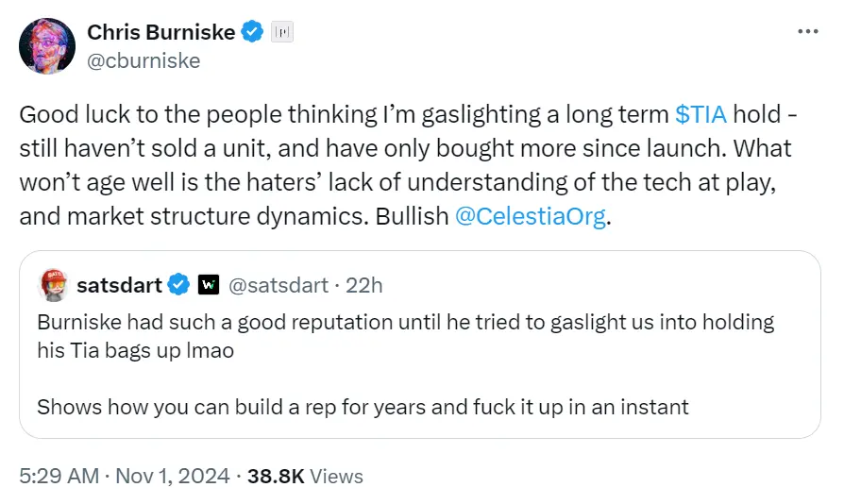View the 38.8K Views count
844x504 pixels.
coord(304,477)
